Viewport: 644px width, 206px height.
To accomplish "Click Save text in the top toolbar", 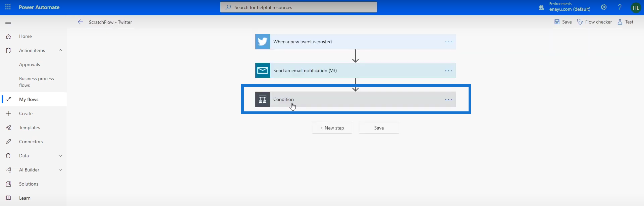I will 567,22.
